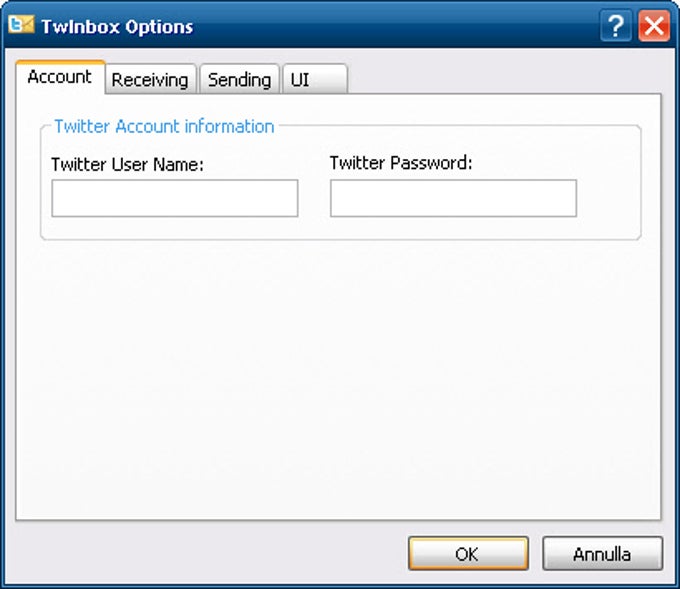Click the TwInbox Options title text

click(x=117, y=27)
